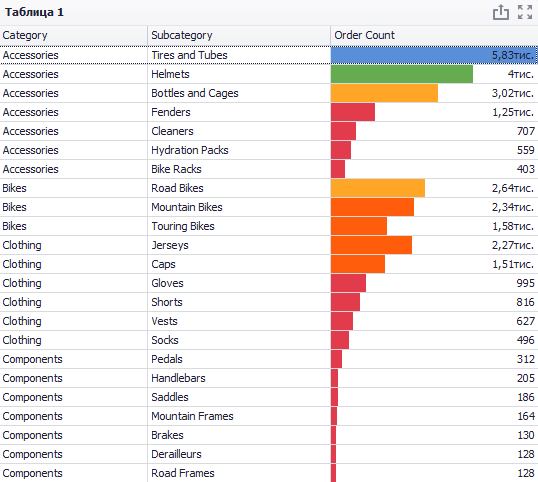Select the Gloves row in Clothing
The image size is (538, 482).
pos(269,283)
